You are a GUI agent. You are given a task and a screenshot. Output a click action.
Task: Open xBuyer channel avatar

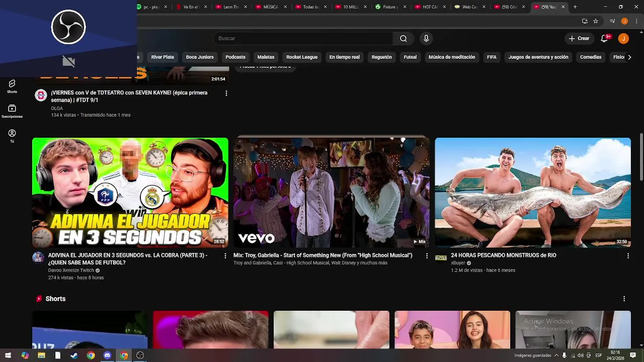tap(441, 257)
